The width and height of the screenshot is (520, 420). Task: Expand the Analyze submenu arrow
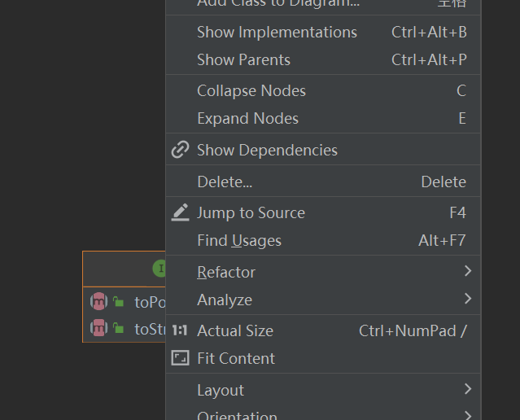coord(468,299)
